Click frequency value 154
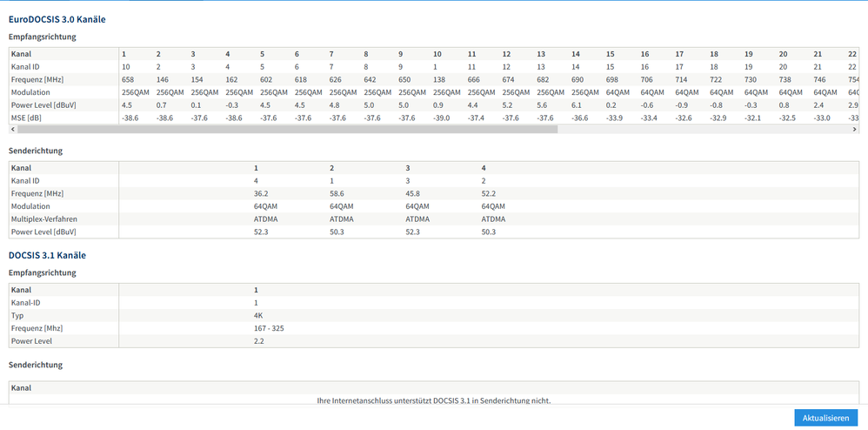This screenshot has height=430, width=868. click(197, 80)
